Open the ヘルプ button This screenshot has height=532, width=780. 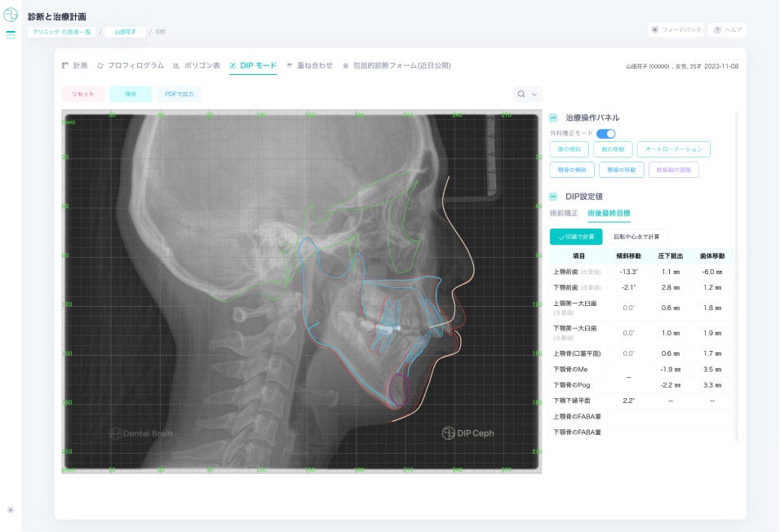[x=727, y=30]
